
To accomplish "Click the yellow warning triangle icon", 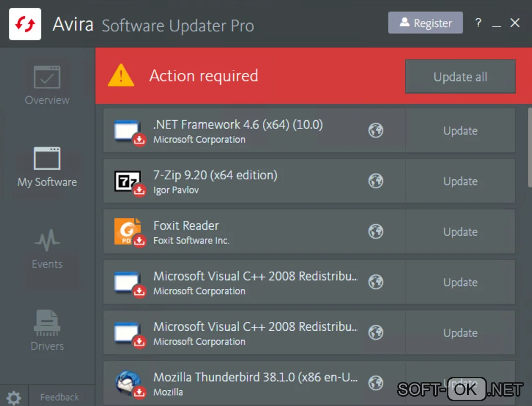I will point(121,76).
